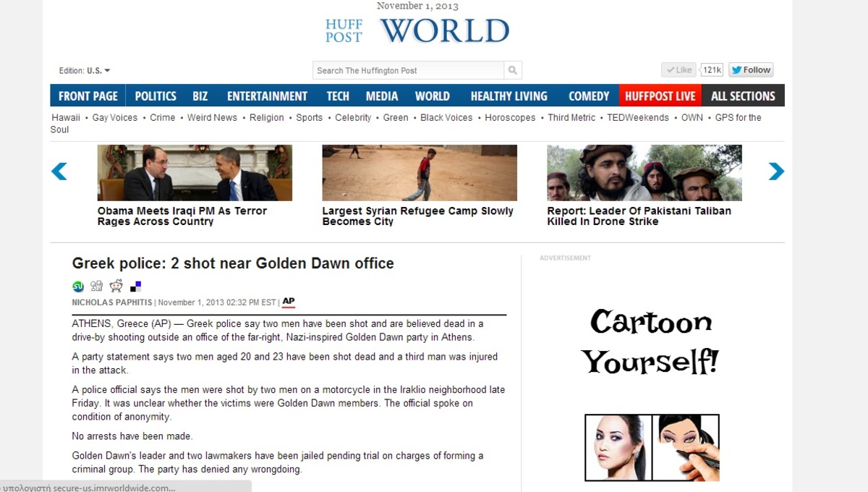Image resolution: width=868 pixels, height=492 pixels.
Task: Open the Weird News link
Action: coord(212,118)
